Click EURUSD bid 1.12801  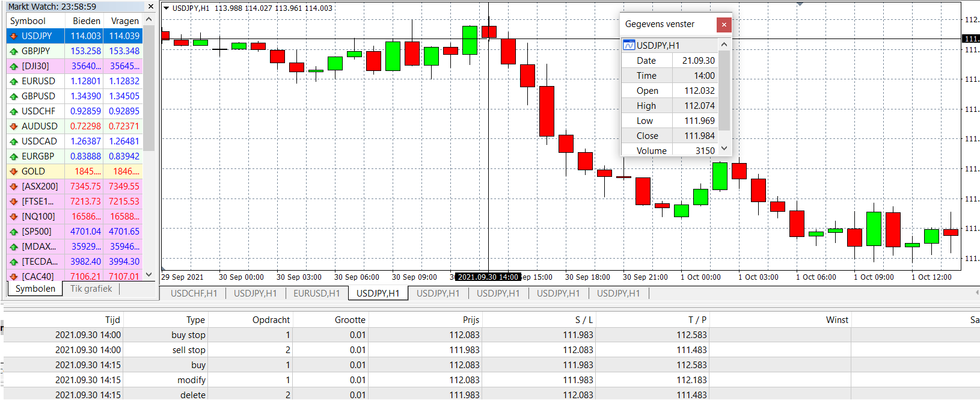[85, 81]
